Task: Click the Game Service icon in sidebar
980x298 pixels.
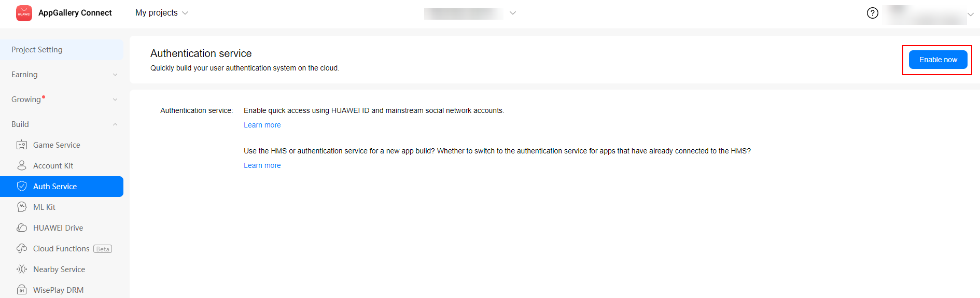Action: pyautogui.click(x=22, y=145)
